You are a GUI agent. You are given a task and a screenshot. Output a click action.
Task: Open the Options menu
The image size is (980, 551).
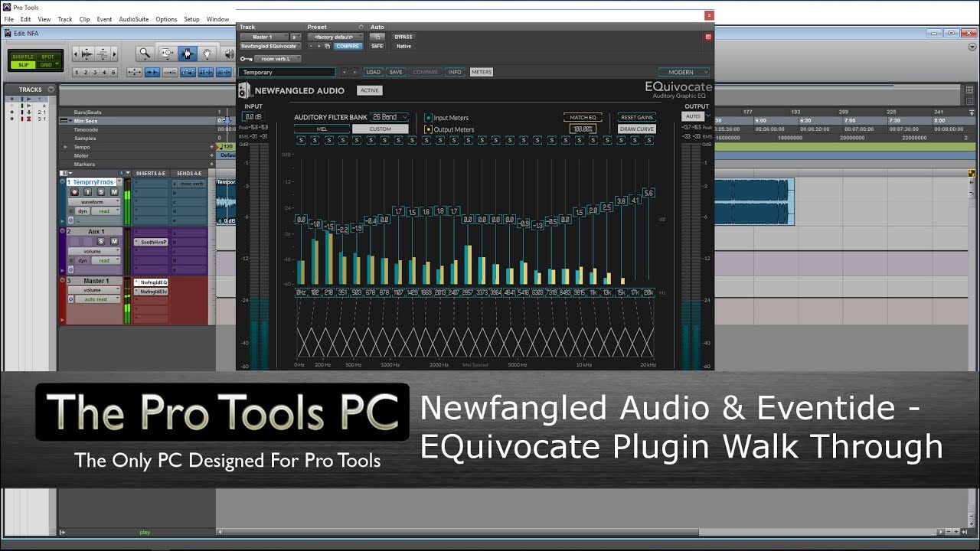[x=166, y=19]
